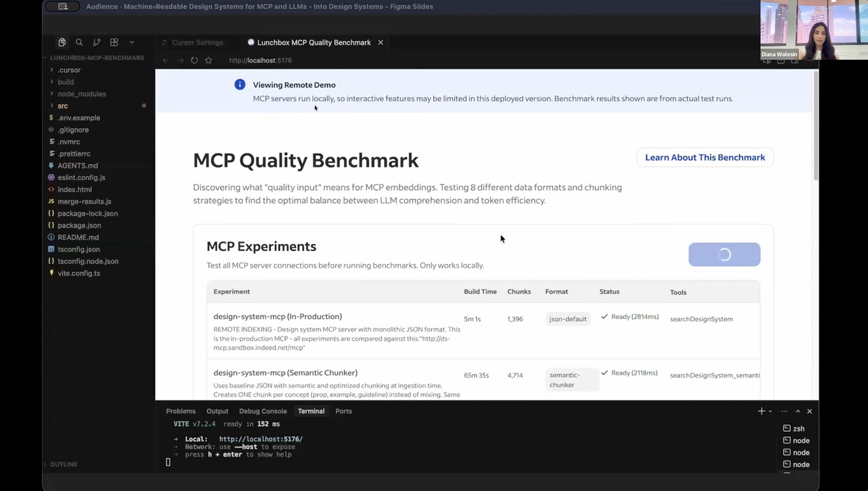868x491 pixels.
Task: Open the Search magnifier in sidebar
Action: 79,42
